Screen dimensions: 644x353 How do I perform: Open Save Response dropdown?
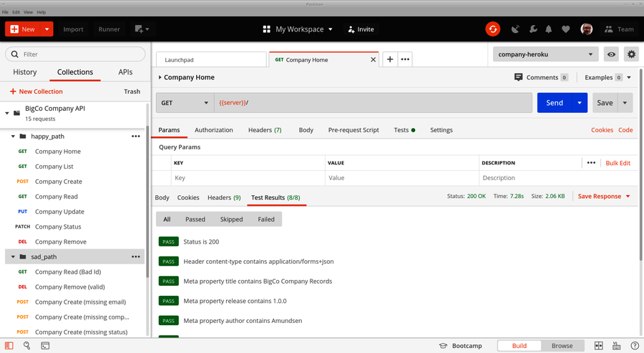click(x=604, y=197)
